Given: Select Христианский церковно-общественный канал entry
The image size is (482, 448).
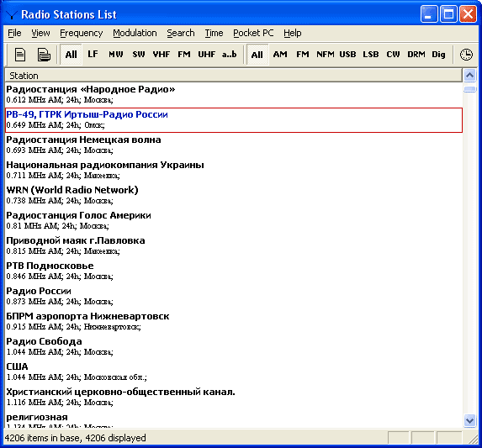Looking at the screenshot, I should [234, 397].
